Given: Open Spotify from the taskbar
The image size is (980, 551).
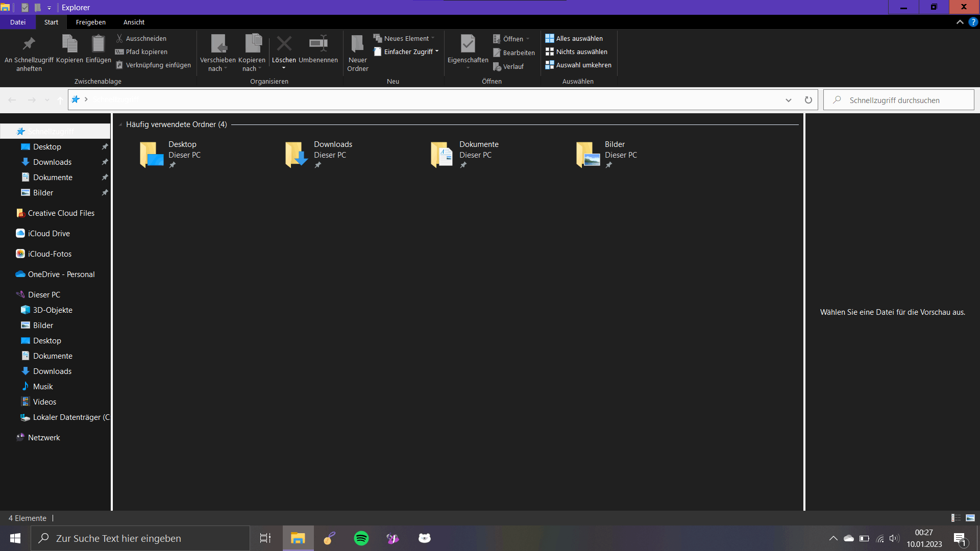Looking at the screenshot, I should [361, 538].
